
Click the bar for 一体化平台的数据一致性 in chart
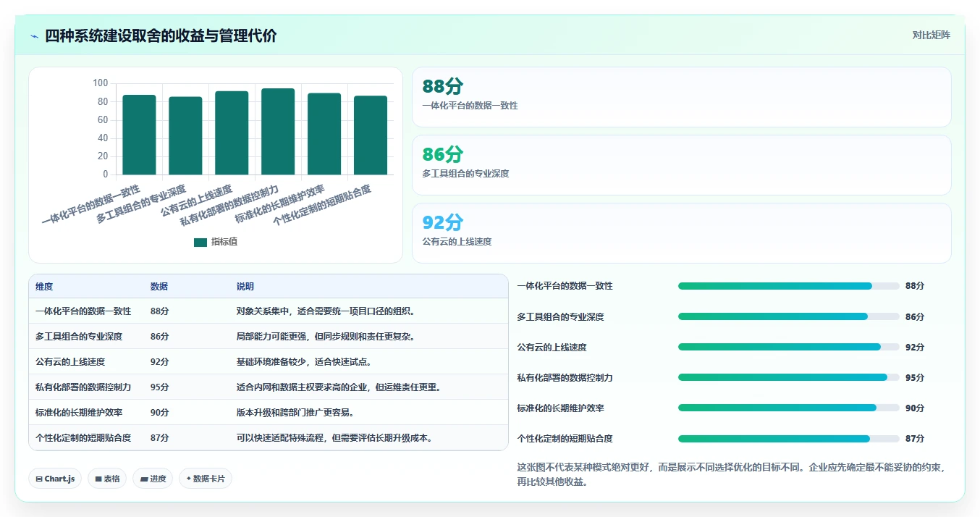[x=139, y=135]
